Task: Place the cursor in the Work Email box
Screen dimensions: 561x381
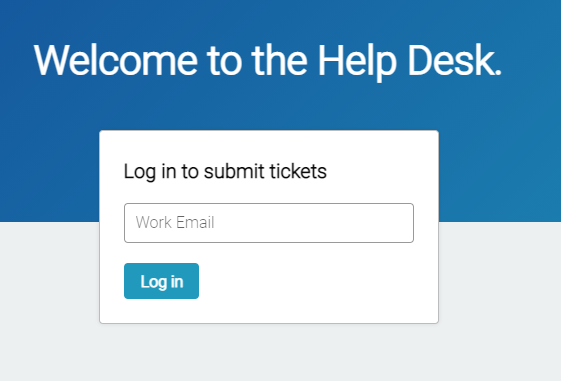Action: pos(269,223)
